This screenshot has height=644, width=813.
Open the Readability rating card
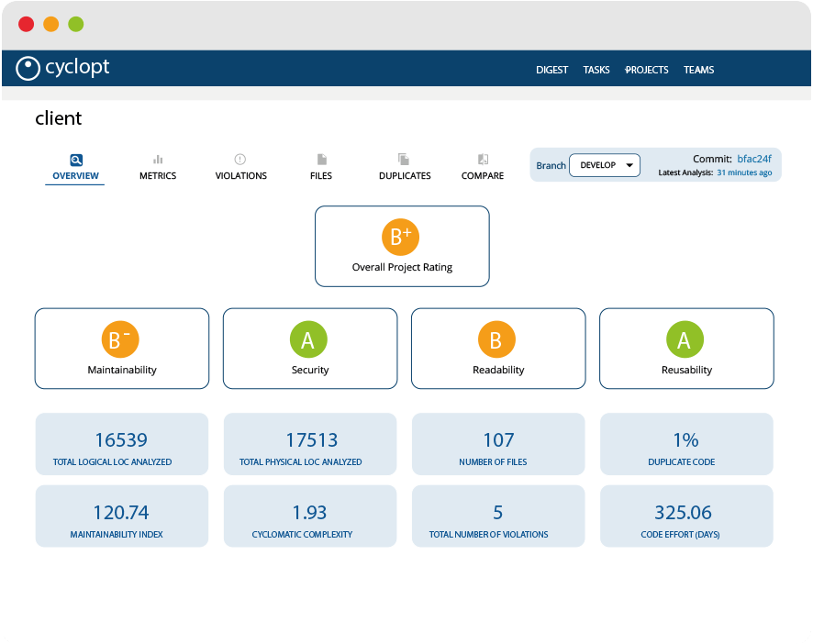pyautogui.click(x=498, y=349)
